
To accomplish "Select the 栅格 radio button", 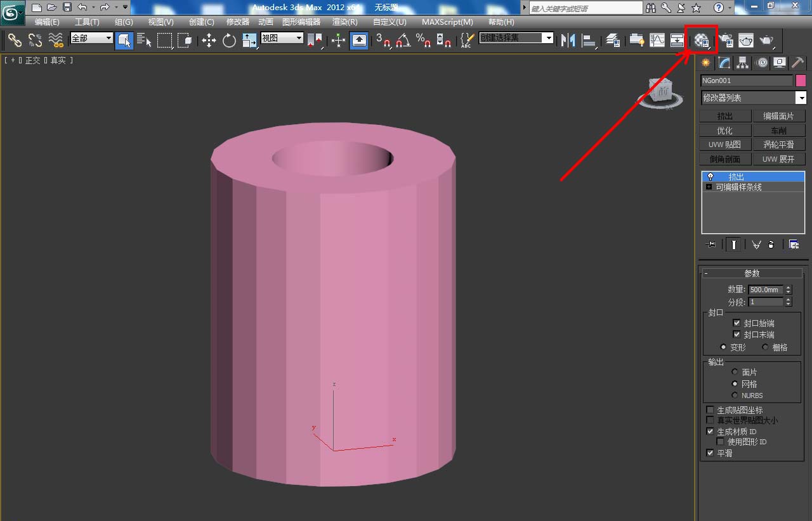I will [765, 347].
